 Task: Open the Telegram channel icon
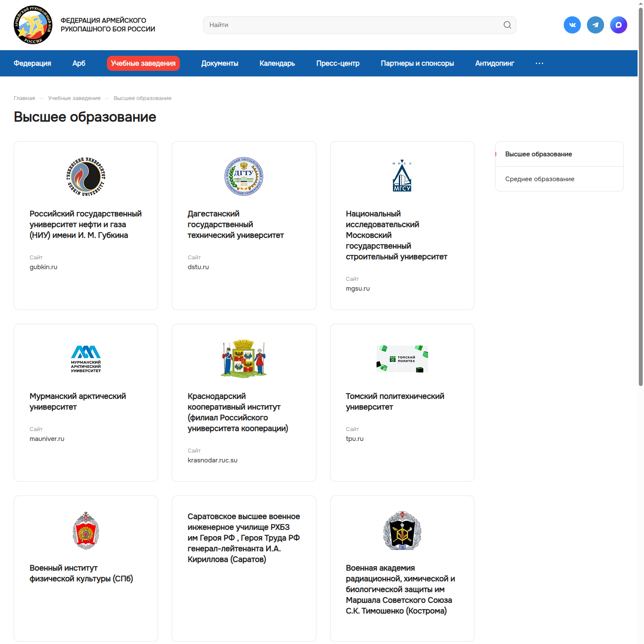(x=595, y=25)
